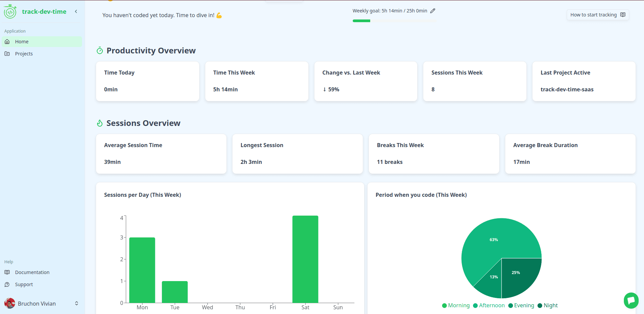
Task: Open the Documentation link in the sidebar
Action: click(42, 272)
